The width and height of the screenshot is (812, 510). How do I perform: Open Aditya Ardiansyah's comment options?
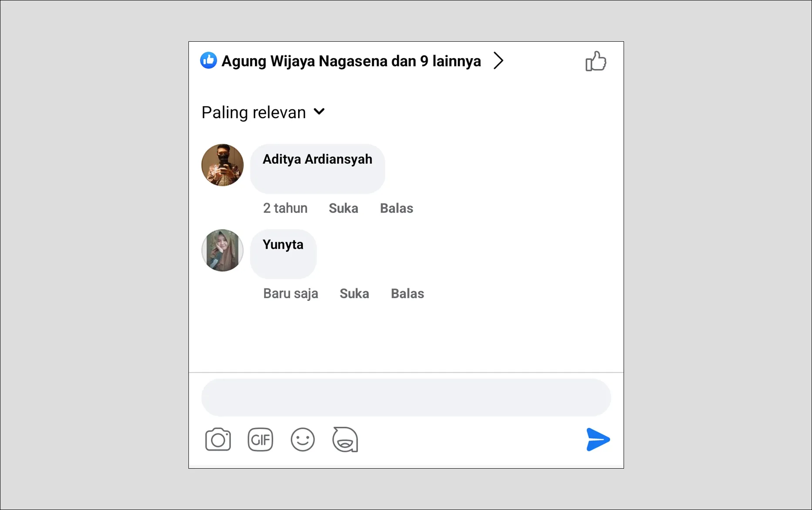[317, 169]
